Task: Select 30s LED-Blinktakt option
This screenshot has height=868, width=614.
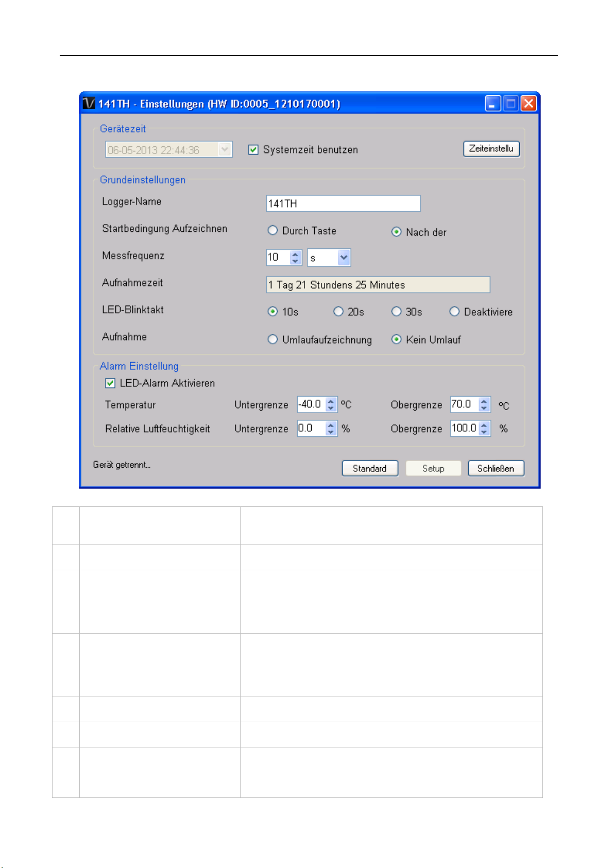Action: [x=396, y=312]
